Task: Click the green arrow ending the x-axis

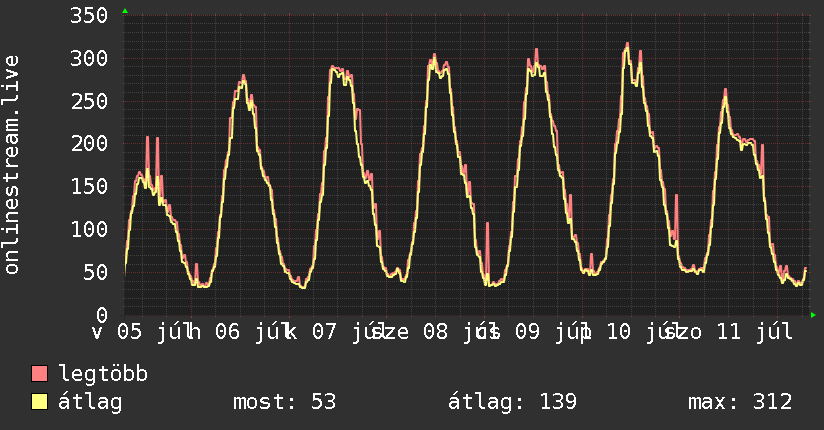Action: 813,315
